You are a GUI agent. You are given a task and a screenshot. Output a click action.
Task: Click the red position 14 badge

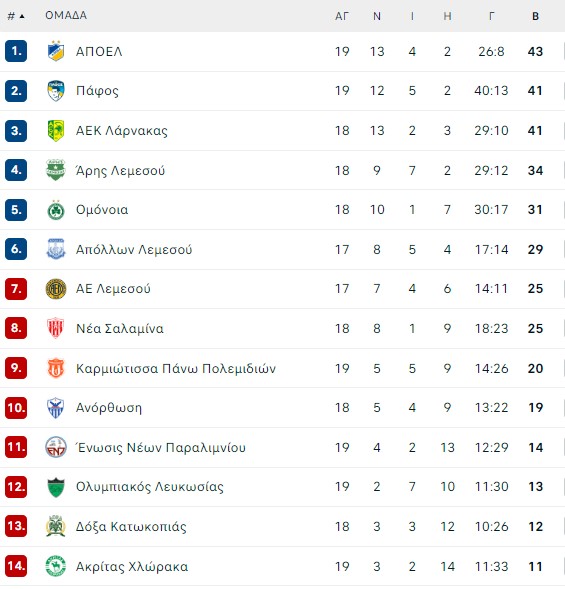point(16,566)
